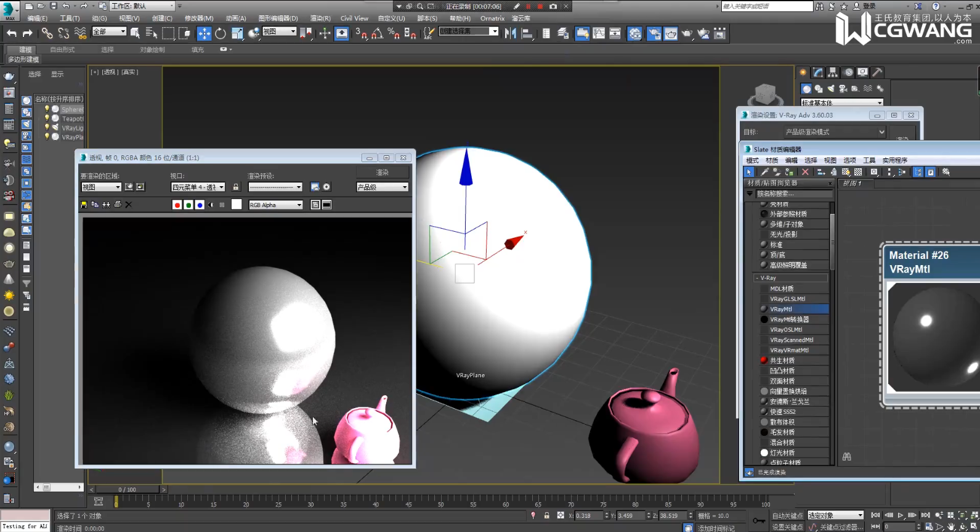Open 实用程序 menu in Slate editor
Viewport: 980px width, 532px height.
pyautogui.click(x=894, y=160)
